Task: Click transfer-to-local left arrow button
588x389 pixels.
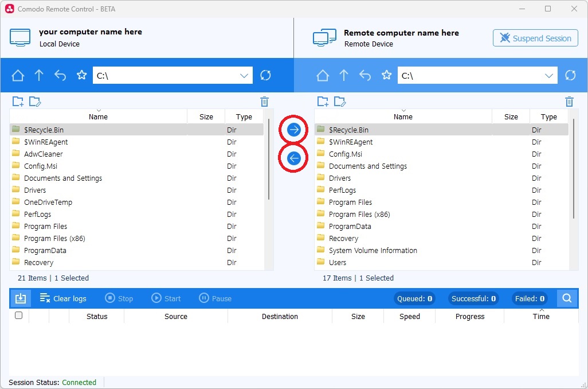Action: coord(294,158)
